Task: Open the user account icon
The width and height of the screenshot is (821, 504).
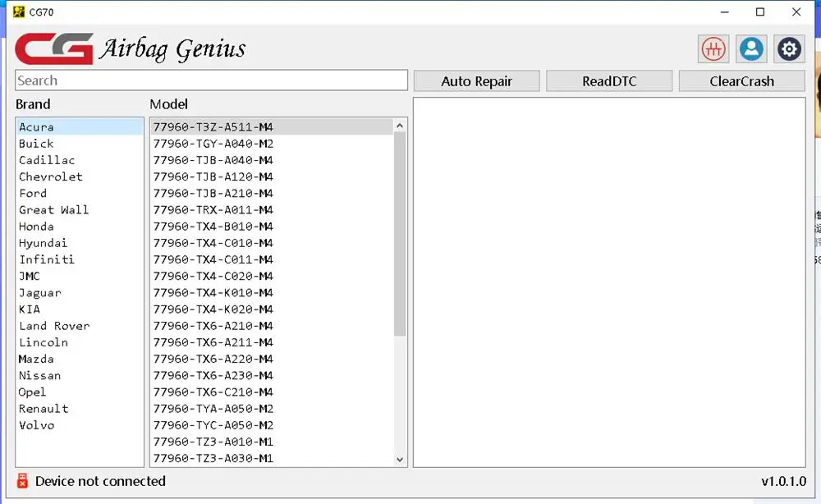Action: [751, 49]
